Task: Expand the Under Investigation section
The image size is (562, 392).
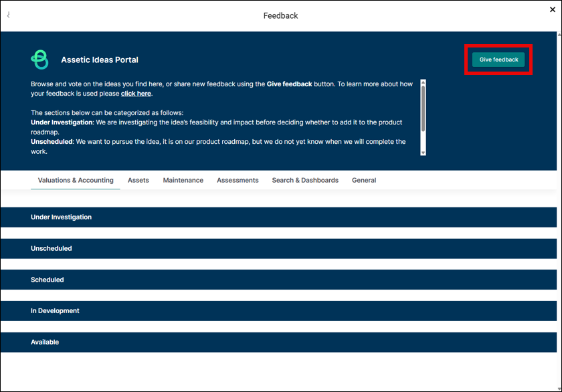Action: coord(278,217)
